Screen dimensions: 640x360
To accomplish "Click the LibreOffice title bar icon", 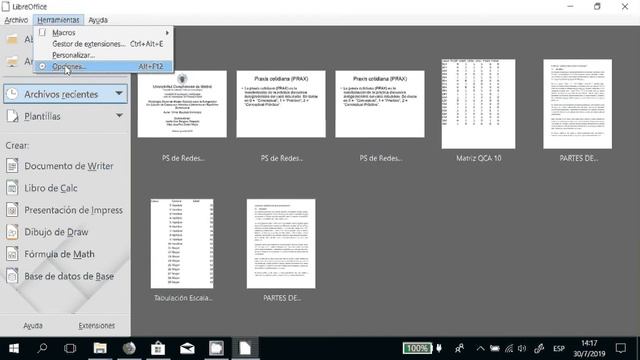I will click(x=6, y=6).
